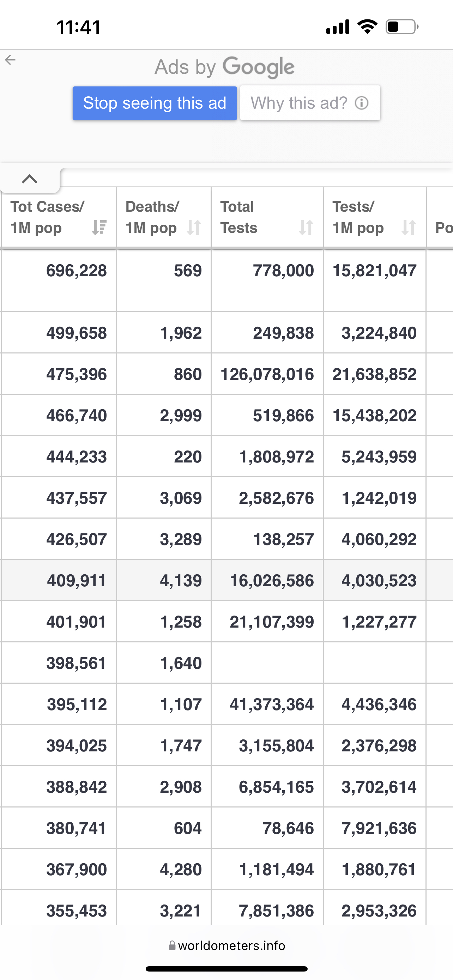Image resolution: width=453 pixels, height=980 pixels.
Task: Click the back arrow in the ad banner
Action: coord(10,60)
